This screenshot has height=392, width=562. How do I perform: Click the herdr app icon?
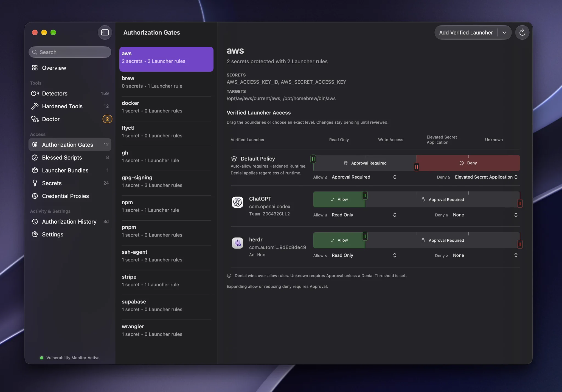tap(237, 243)
